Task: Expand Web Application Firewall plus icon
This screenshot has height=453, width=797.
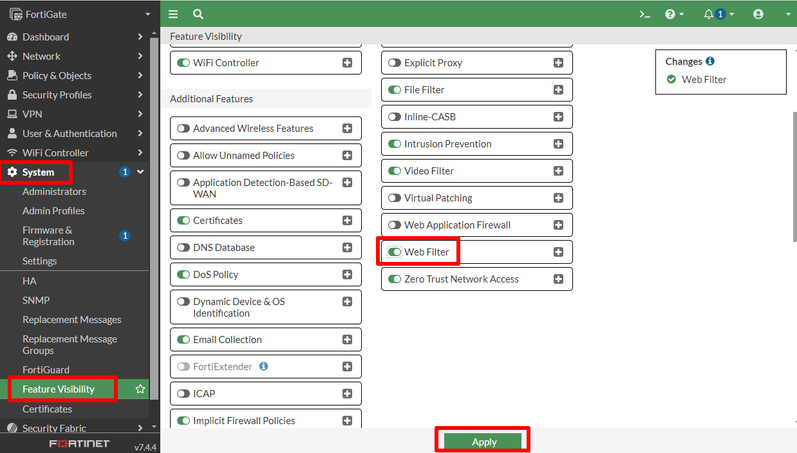Action: tap(558, 225)
